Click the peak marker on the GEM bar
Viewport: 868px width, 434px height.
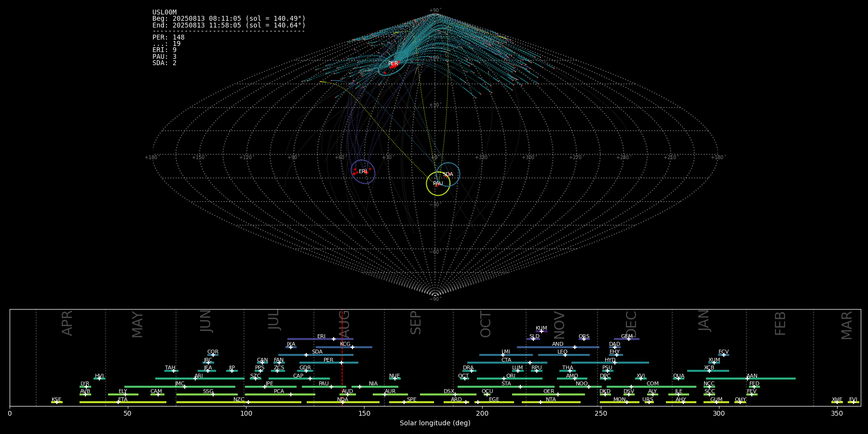tap(628, 339)
